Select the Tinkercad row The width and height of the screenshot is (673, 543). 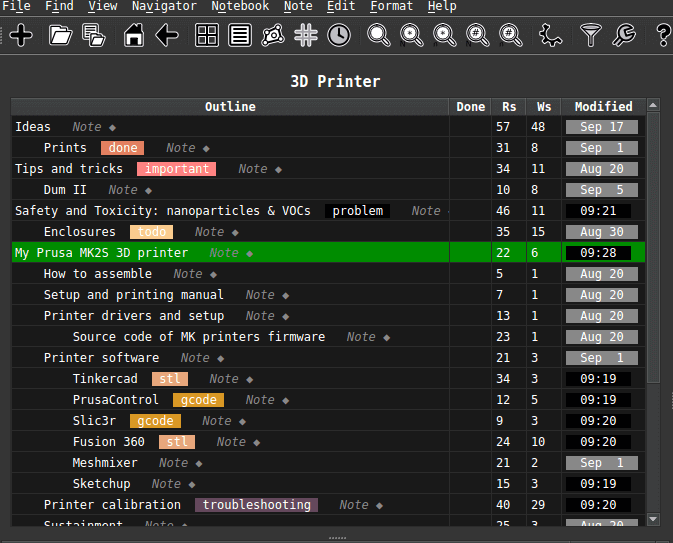pyautogui.click(x=328, y=379)
